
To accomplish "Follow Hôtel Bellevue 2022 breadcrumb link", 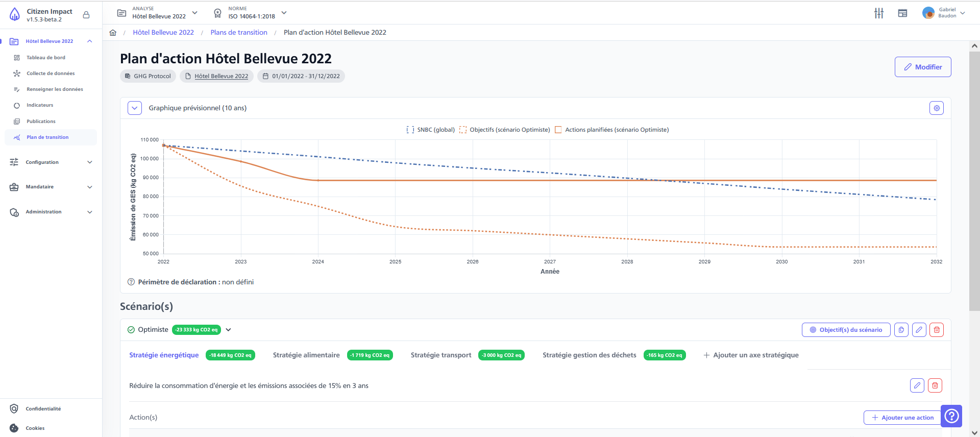I will coord(163,33).
